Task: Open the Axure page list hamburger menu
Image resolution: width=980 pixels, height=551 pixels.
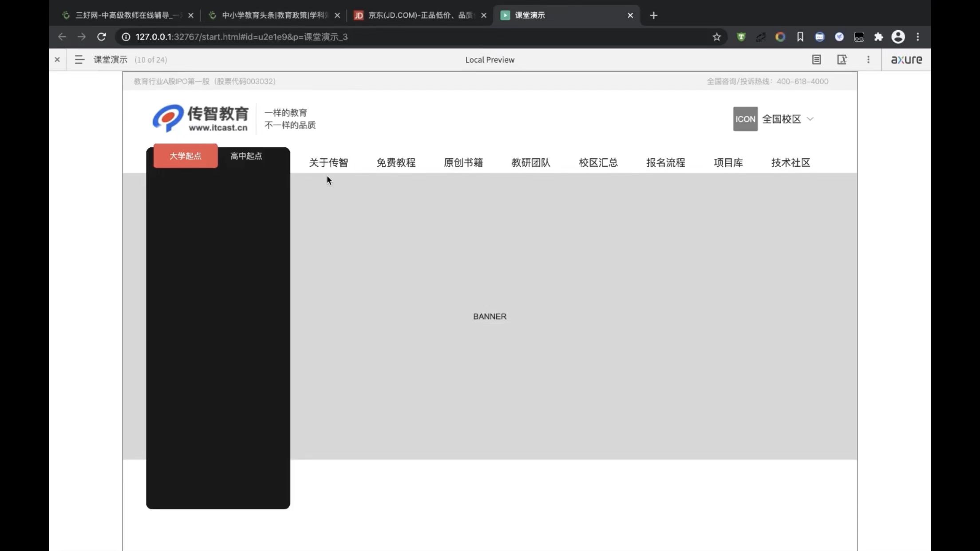Action: pos(79,59)
